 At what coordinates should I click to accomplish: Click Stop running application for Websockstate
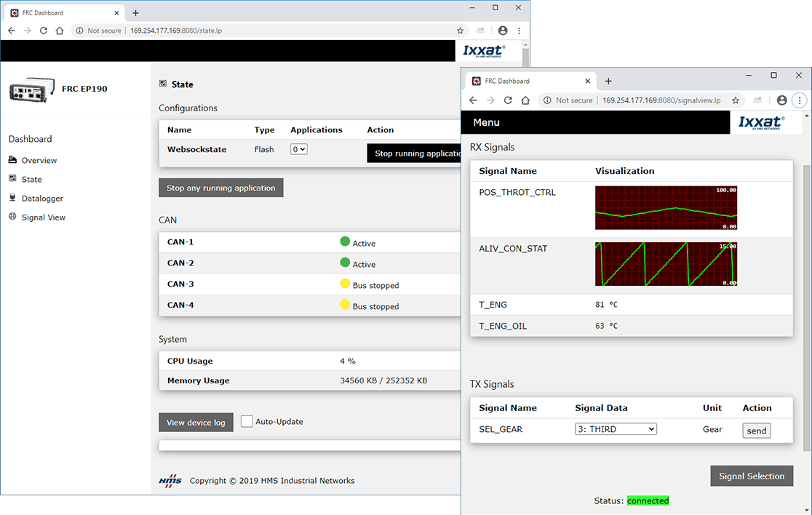pyautogui.click(x=414, y=153)
